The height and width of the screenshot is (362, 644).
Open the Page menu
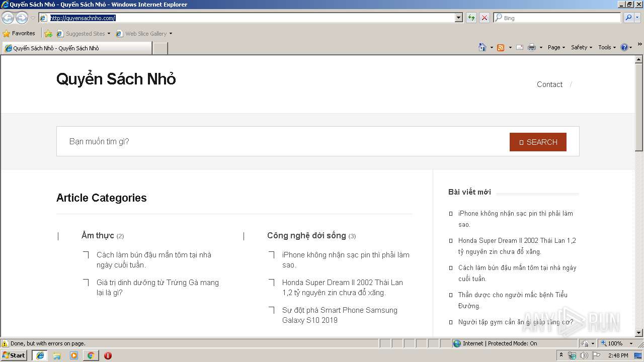point(556,47)
